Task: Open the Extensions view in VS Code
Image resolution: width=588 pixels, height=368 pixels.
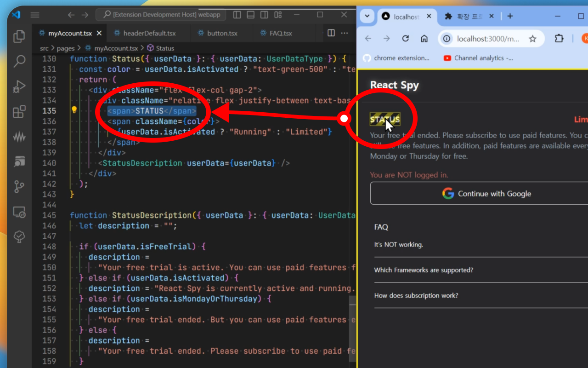Action: click(x=19, y=112)
